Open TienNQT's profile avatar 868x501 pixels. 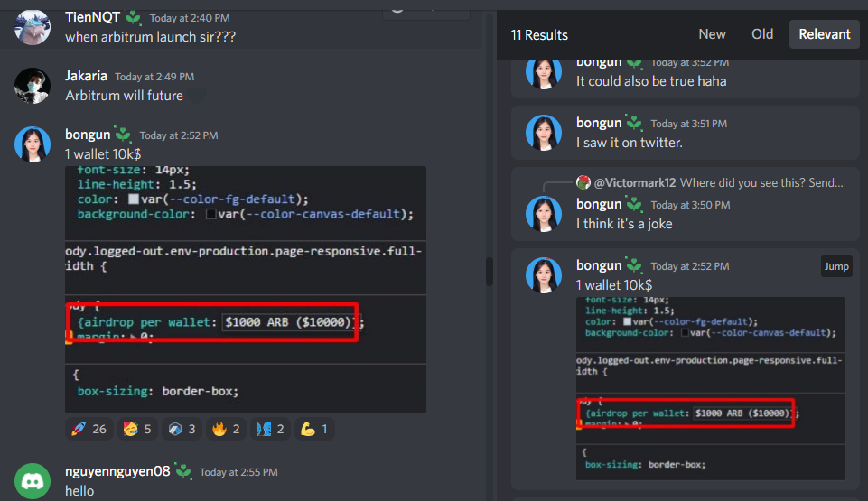(x=33, y=26)
